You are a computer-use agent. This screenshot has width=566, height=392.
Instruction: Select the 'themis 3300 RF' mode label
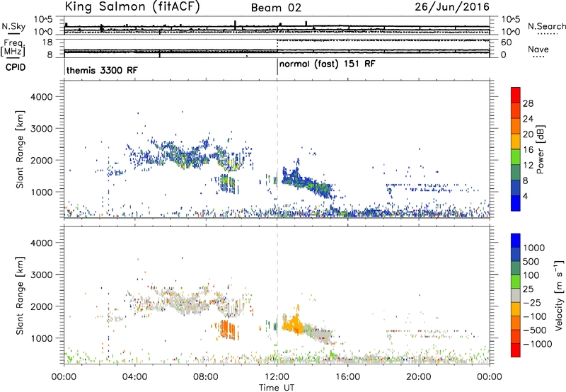pos(102,70)
